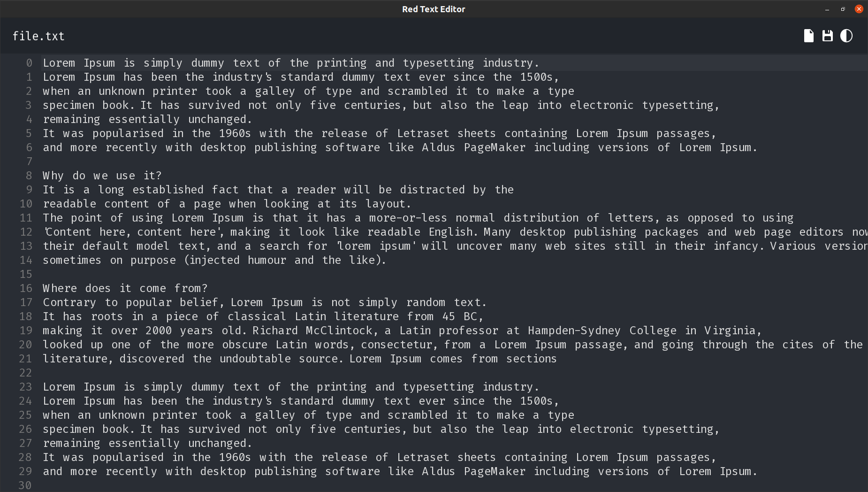Place cursor after 'remaining essentially unchanged.' on line 4

pos(253,119)
